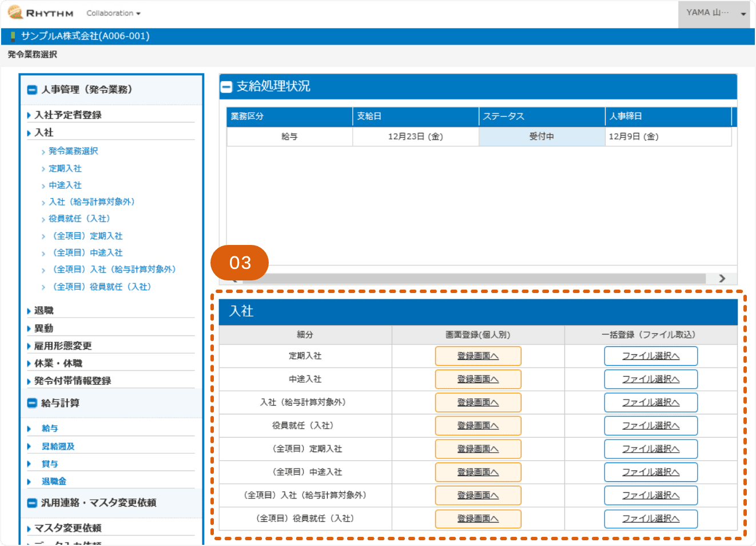Collapse the 支給処理状況 panel
Image resolution: width=756 pixels, height=546 pixels.
pos(226,87)
